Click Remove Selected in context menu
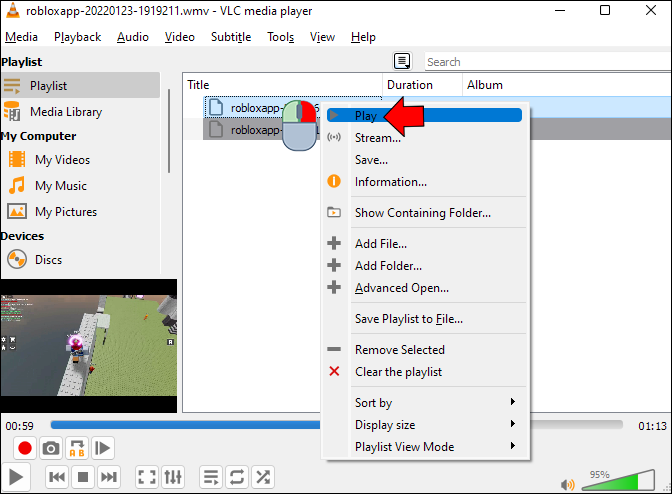 click(424, 349)
